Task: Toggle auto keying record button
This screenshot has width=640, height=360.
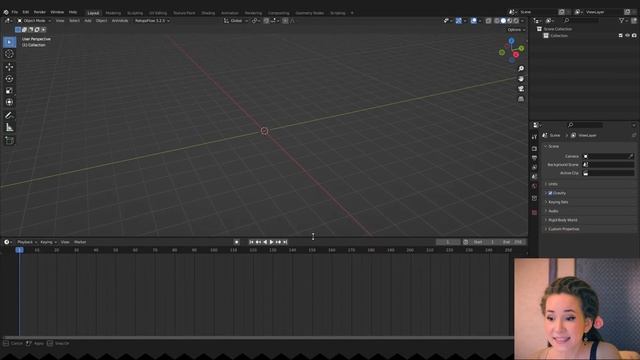Action: [x=236, y=242]
